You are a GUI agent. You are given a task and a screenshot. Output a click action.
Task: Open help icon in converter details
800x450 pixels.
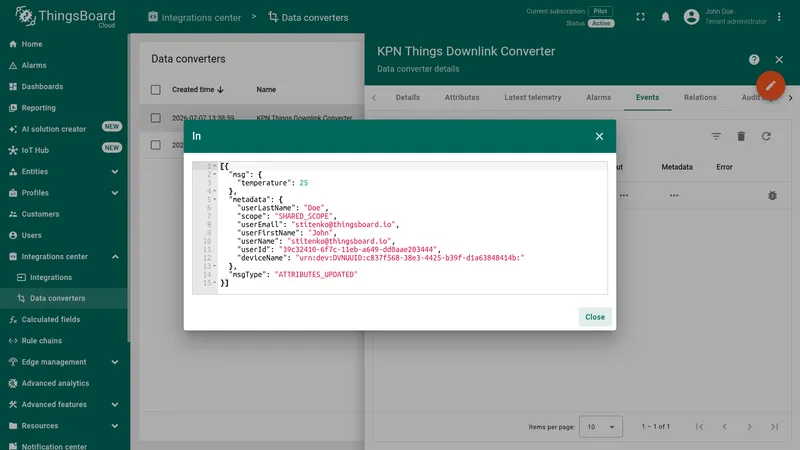click(754, 60)
